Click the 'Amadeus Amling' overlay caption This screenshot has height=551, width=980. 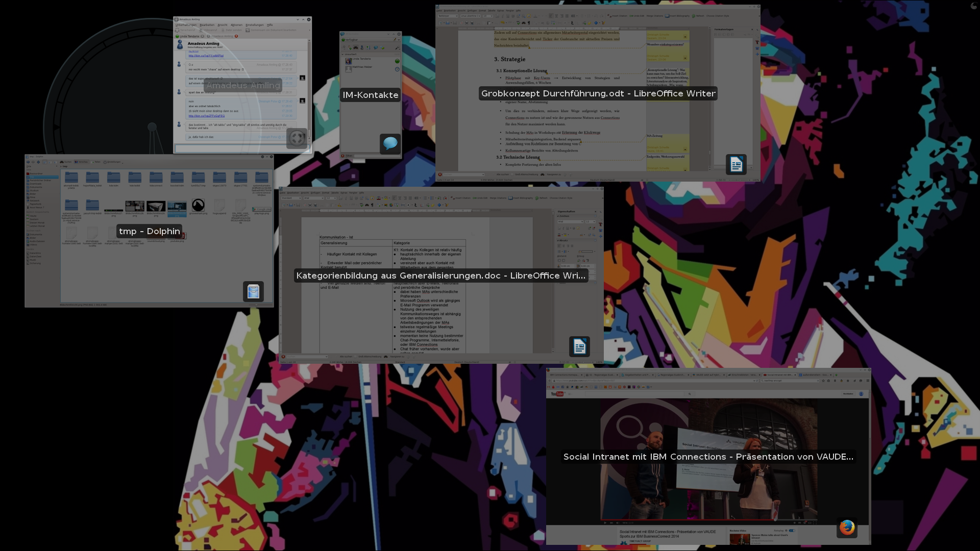tap(243, 85)
